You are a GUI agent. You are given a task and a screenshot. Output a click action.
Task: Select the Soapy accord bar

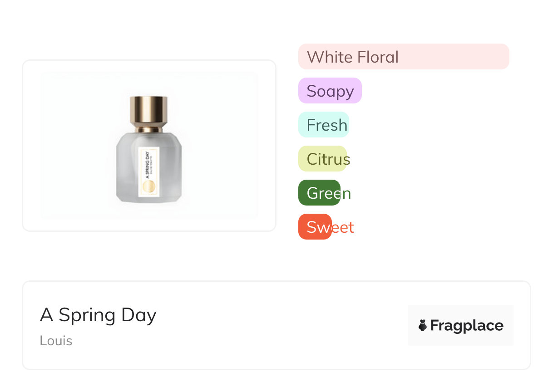(330, 91)
